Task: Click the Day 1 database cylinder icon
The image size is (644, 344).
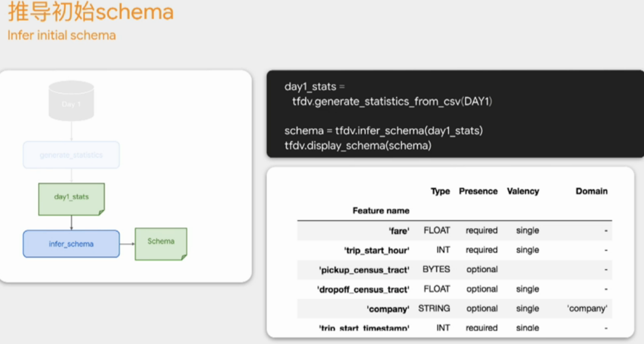Action: [x=71, y=101]
